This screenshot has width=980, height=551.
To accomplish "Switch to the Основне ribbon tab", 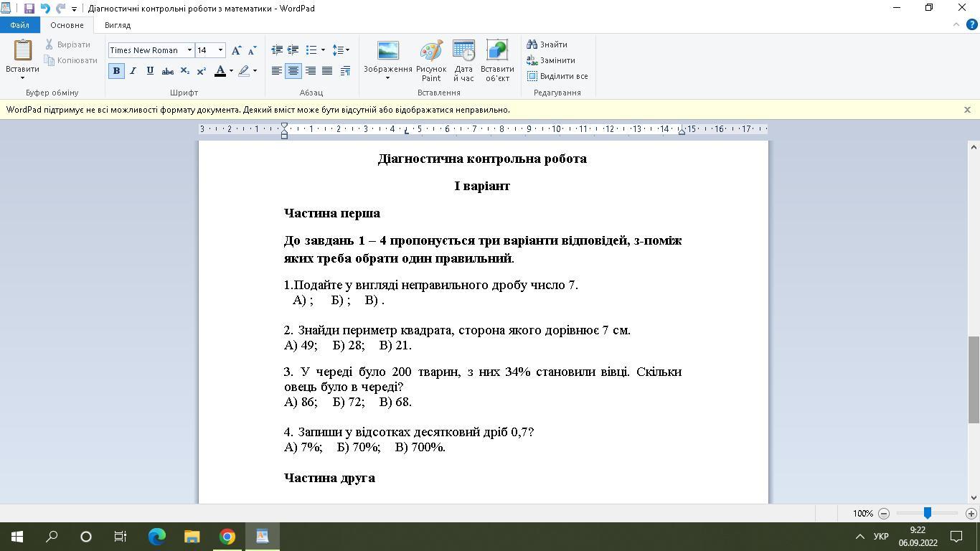I will (67, 25).
